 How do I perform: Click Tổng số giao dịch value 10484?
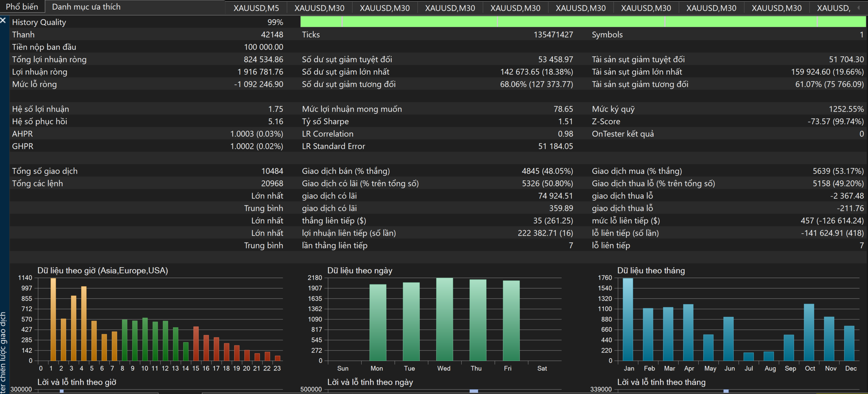point(272,171)
